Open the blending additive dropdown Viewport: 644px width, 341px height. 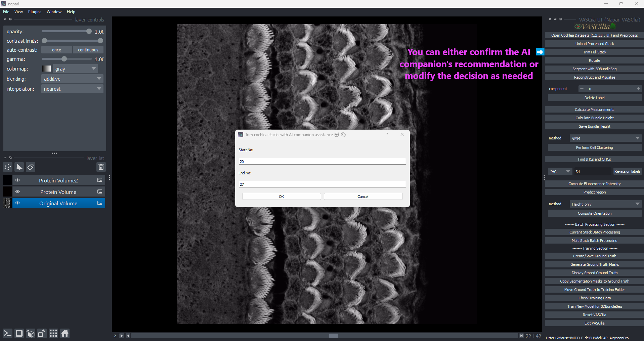tap(72, 79)
